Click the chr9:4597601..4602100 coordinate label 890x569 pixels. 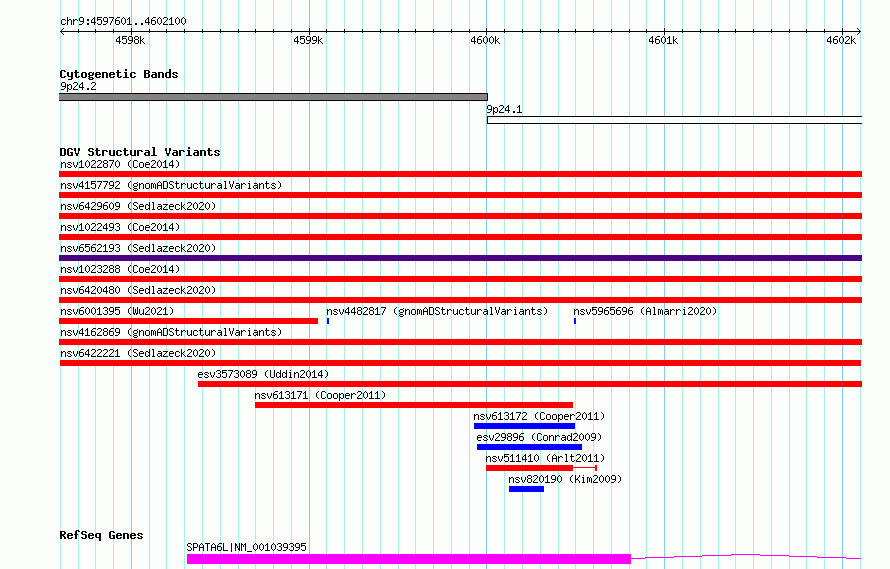(123, 21)
